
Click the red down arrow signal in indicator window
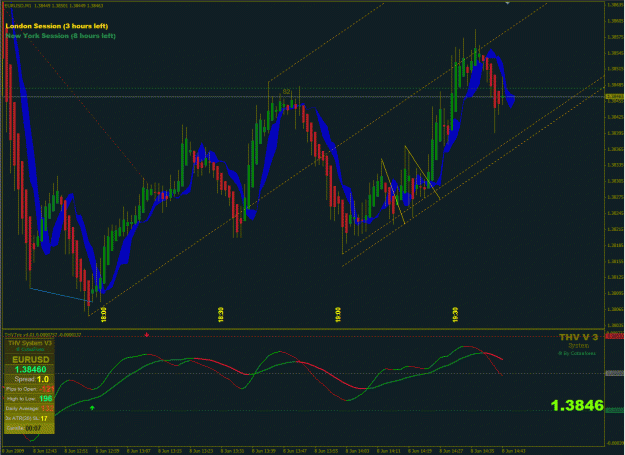[147, 335]
